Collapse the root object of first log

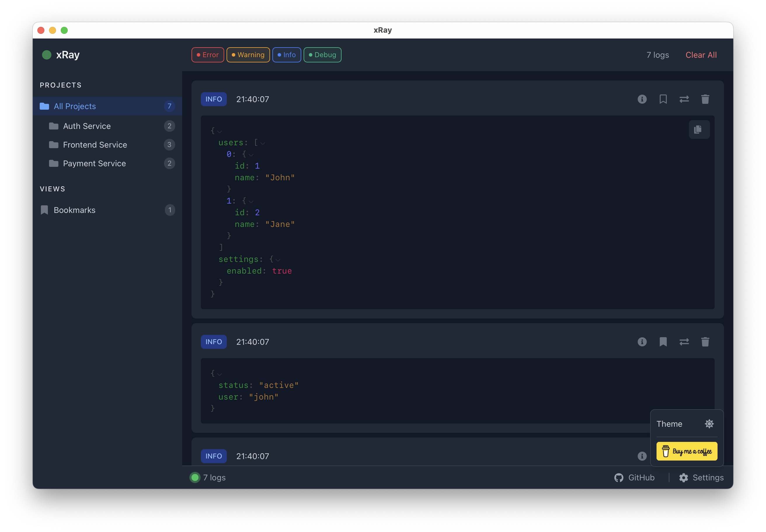click(220, 132)
